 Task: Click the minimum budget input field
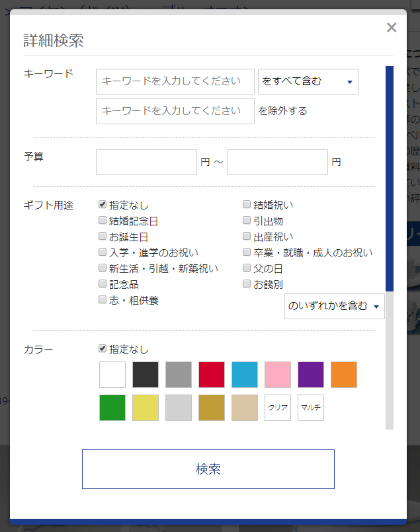point(146,162)
